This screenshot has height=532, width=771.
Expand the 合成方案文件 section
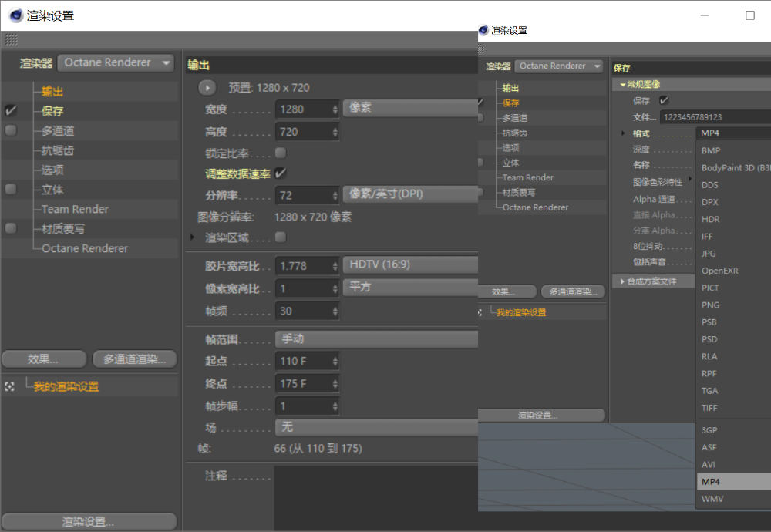click(x=622, y=281)
